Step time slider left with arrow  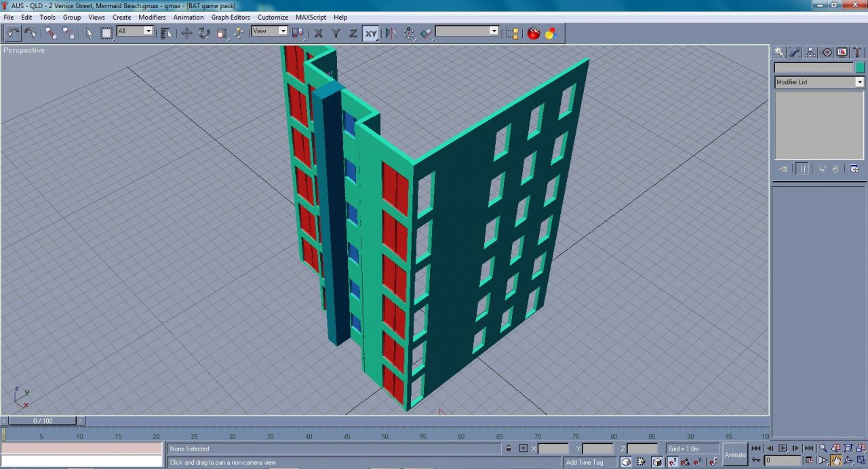click(5, 421)
